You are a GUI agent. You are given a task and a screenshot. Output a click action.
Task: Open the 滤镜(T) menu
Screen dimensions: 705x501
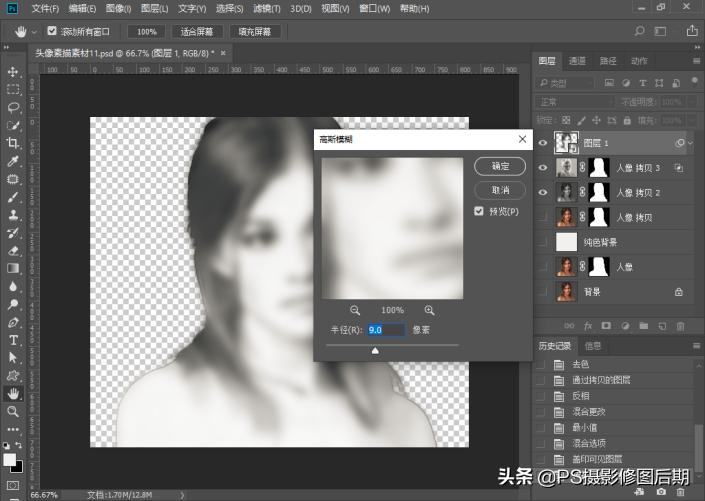point(267,9)
